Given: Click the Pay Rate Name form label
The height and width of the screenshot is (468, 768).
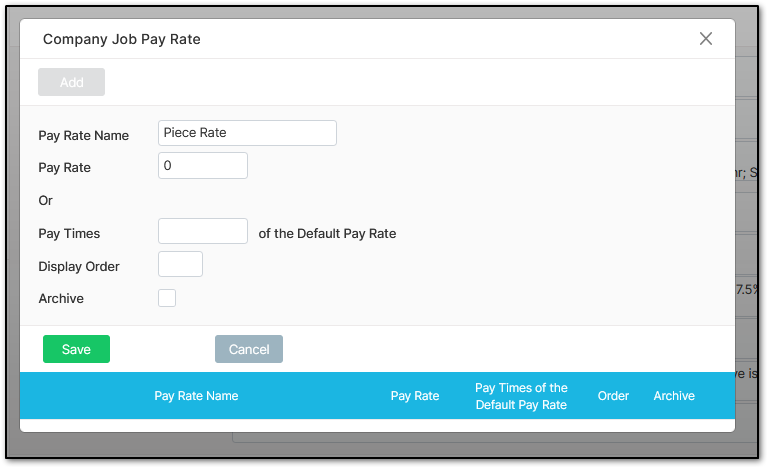Looking at the screenshot, I should click(84, 136).
